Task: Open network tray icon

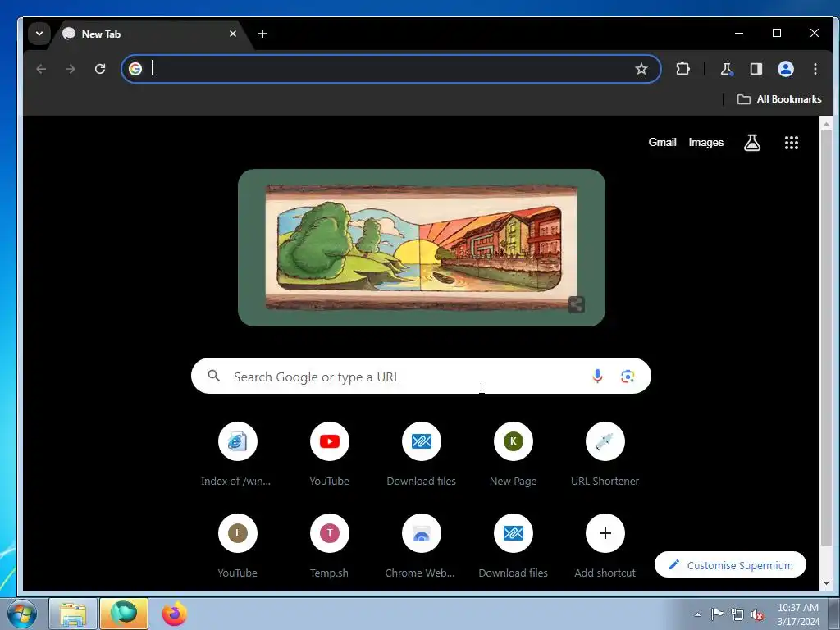Action: pyautogui.click(x=737, y=614)
